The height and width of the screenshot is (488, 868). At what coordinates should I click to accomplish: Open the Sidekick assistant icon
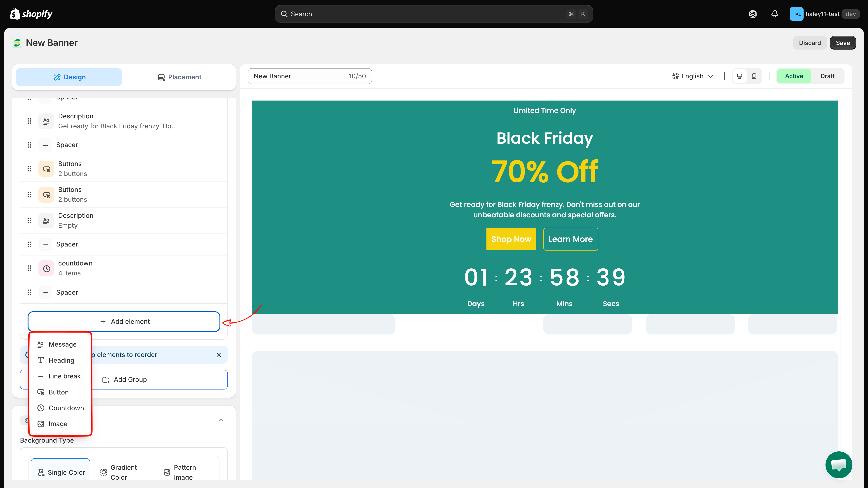click(x=753, y=14)
